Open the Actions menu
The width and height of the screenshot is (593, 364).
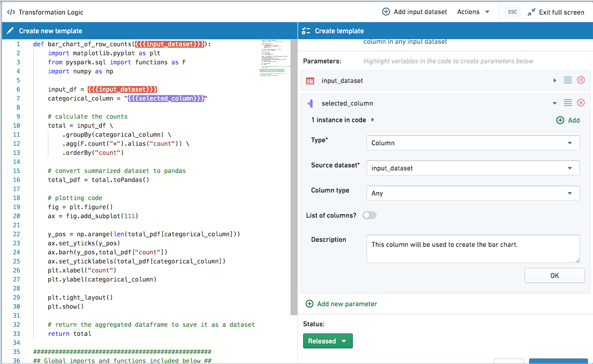pyautogui.click(x=473, y=12)
